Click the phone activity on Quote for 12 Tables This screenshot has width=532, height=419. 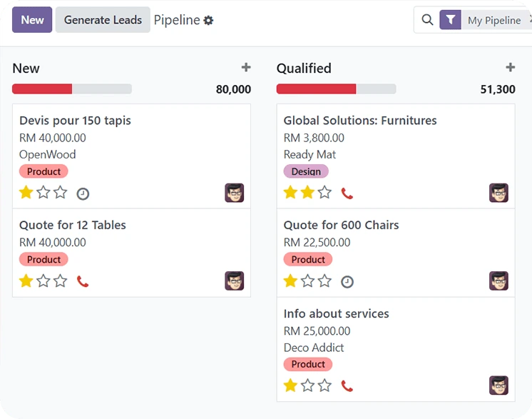(x=83, y=281)
